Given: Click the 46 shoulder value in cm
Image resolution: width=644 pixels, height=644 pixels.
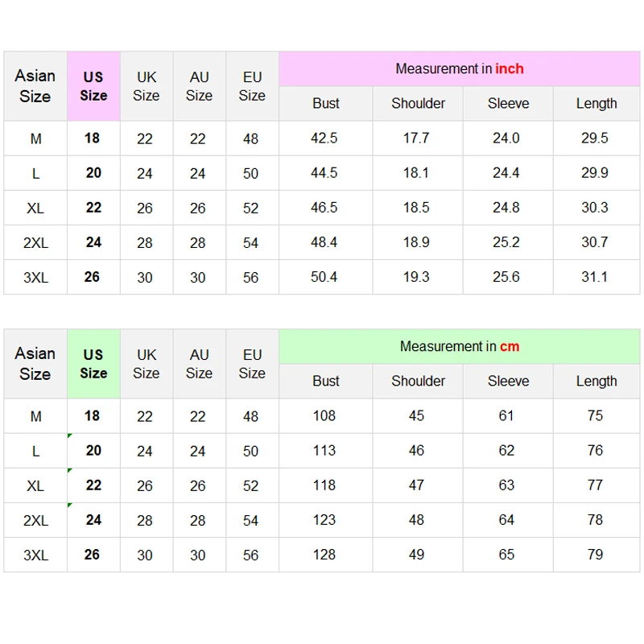Looking at the screenshot, I should (x=416, y=451).
